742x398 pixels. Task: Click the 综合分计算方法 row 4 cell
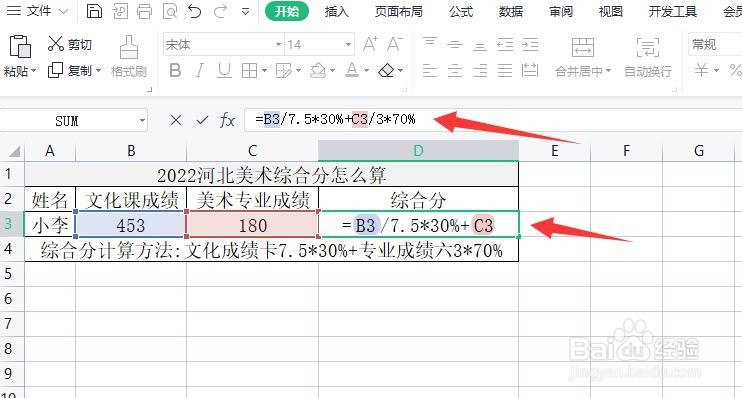272,249
